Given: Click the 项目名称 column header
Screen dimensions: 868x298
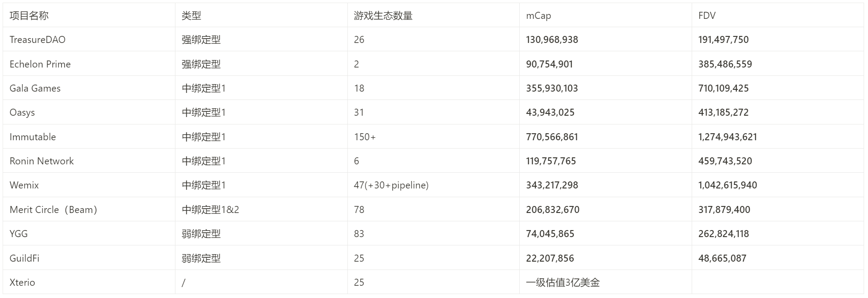Looking at the screenshot, I should [x=29, y=16].
